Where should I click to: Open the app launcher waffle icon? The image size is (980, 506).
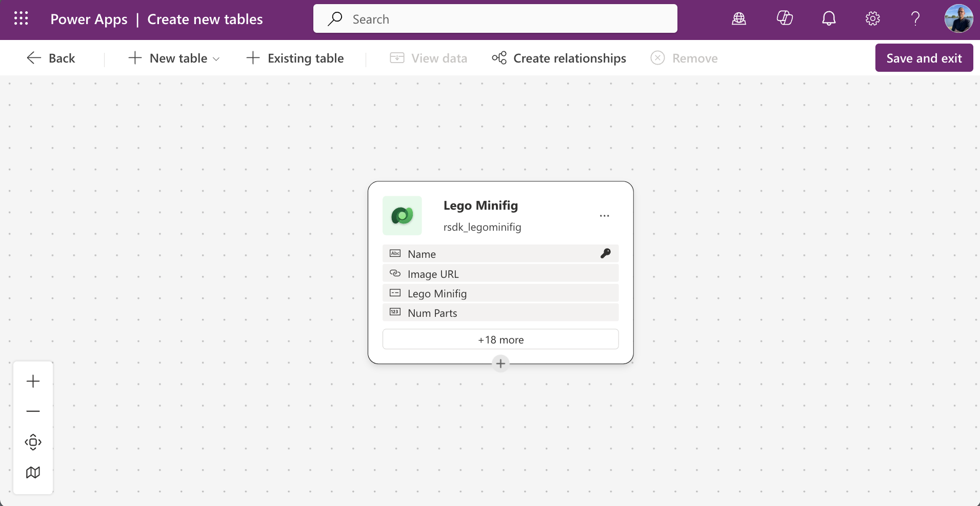(21, 19)
